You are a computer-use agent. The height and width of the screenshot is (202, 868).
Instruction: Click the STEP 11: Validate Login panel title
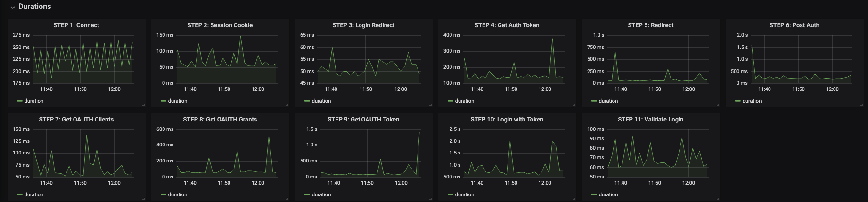650,120
